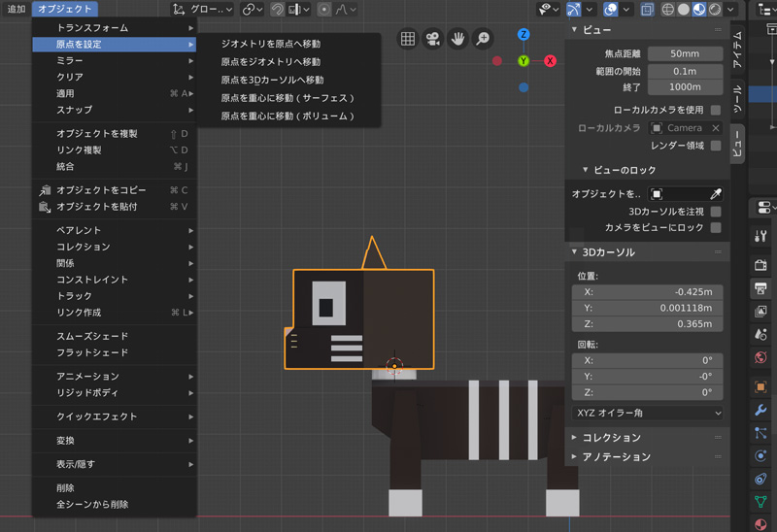This screenshot has height=532, width=777.
Task: Toggle X-ray mode icon in header
Action: (647, 10)
